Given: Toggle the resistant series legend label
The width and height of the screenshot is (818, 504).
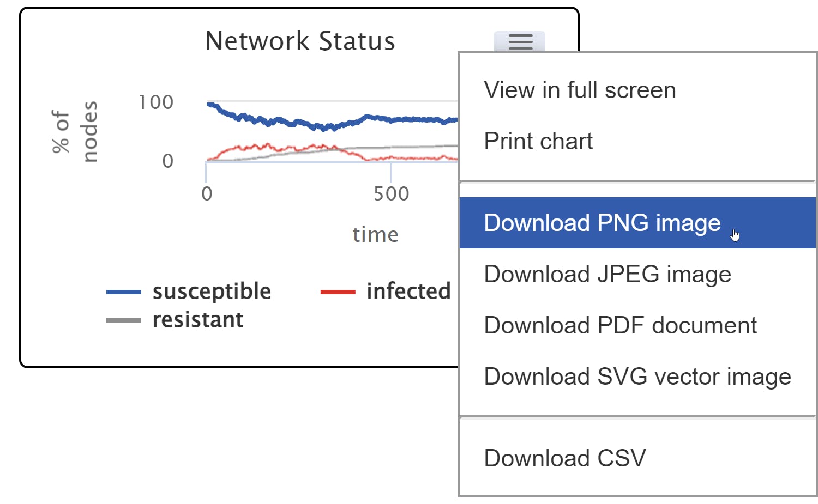Looking at the screenshot, I should (198, 320).
